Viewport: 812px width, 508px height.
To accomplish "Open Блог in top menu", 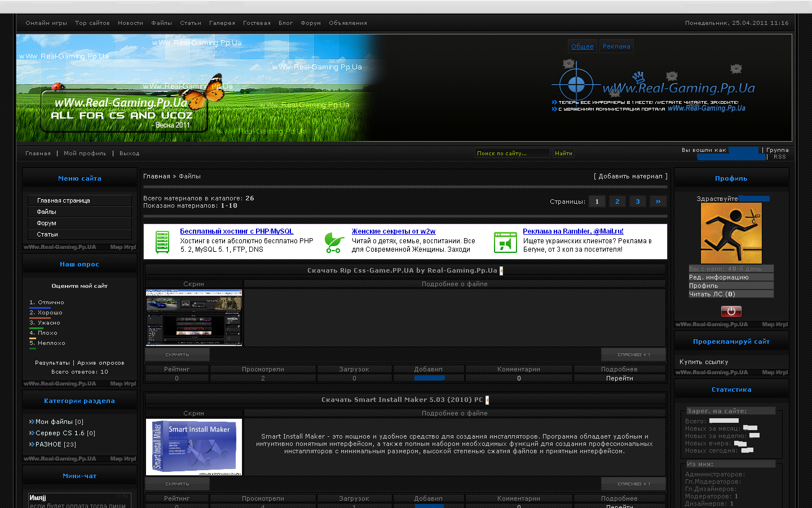I will [286, 23].
